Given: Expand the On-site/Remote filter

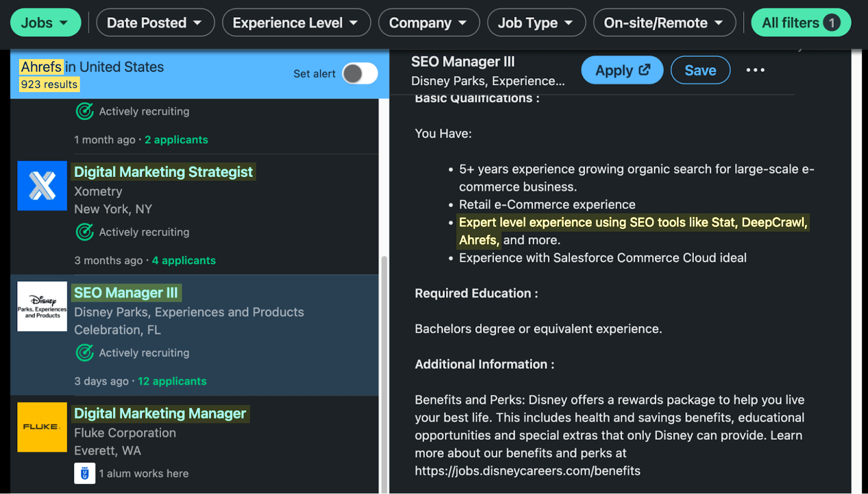Looking at the screenshot, I should (x=664, y=22).
